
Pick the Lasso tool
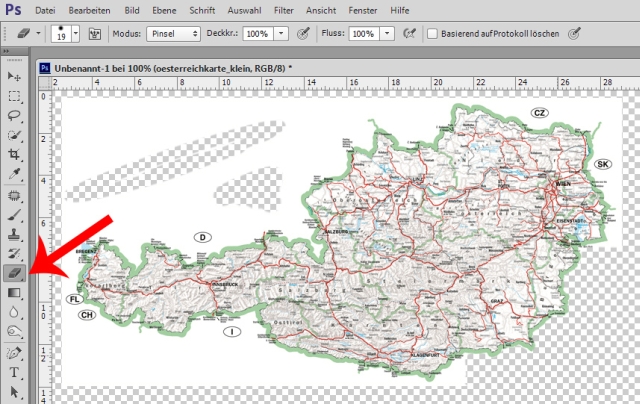[14, 116]
